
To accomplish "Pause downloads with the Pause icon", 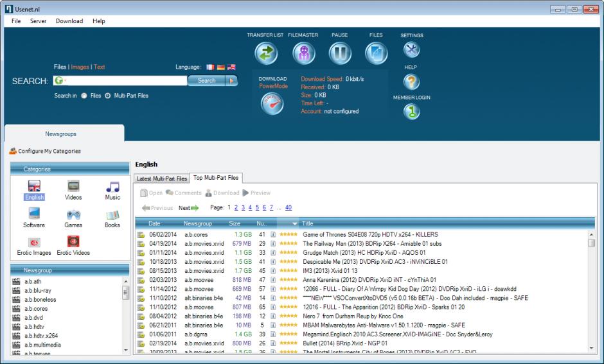I will (x=340, y=53).
